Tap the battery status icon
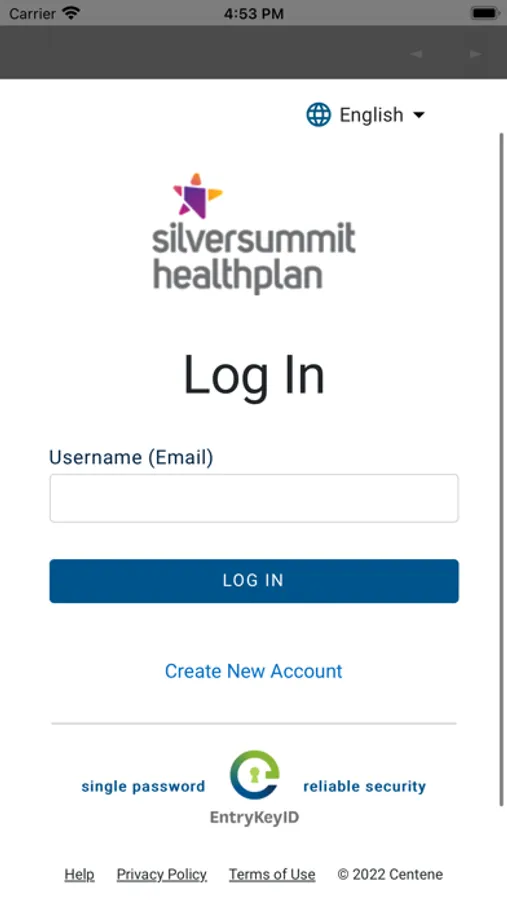This screenshot has height=900, width=507. coord(485,13)
